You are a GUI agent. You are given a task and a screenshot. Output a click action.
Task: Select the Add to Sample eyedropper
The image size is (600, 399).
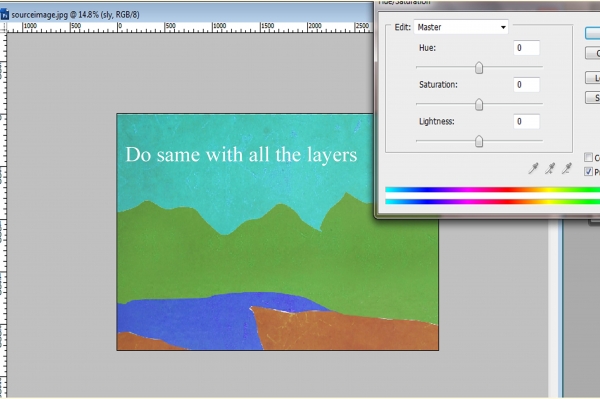click(x=550, y=168)
